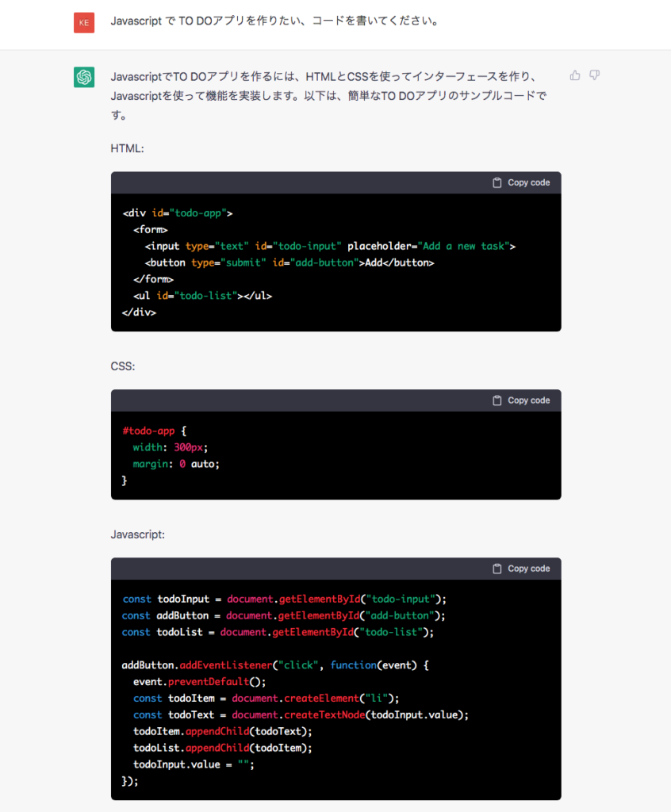
Task: Click the thumbs down feedback icon
Action: tap(595, 75)
